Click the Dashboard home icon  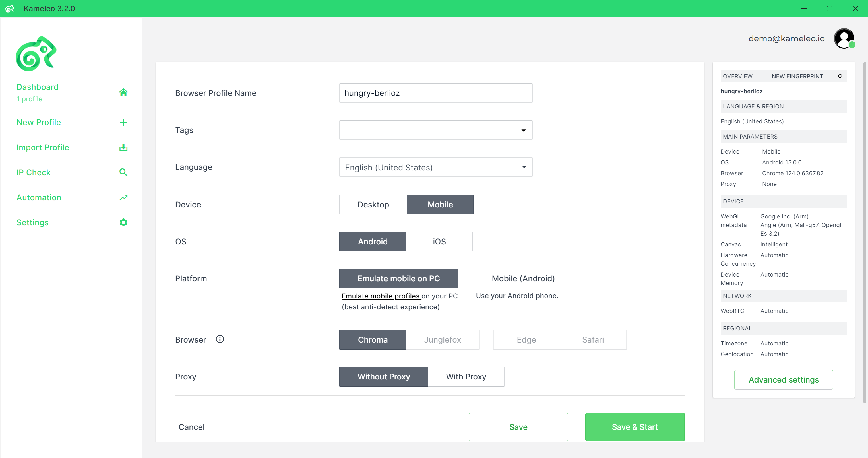pos(123,92)
